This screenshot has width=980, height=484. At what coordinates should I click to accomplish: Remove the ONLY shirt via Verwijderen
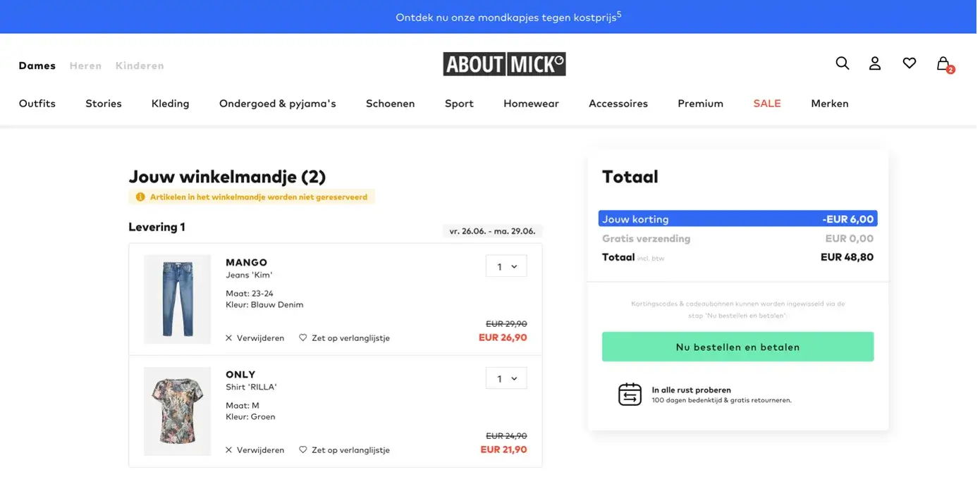tap(255, 450)
